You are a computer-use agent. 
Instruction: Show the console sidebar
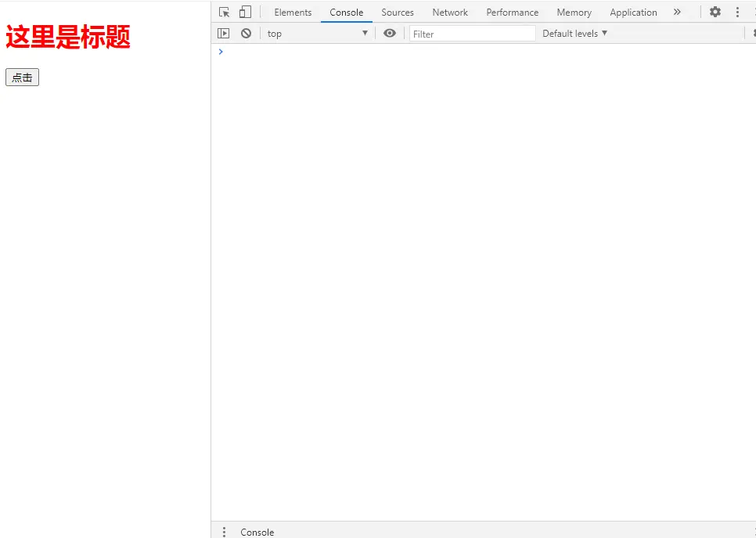click(x=224, y=34)
